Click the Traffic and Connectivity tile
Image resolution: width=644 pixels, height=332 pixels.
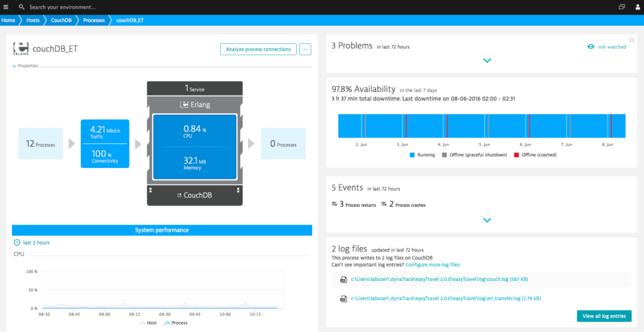tap(105, 144)
